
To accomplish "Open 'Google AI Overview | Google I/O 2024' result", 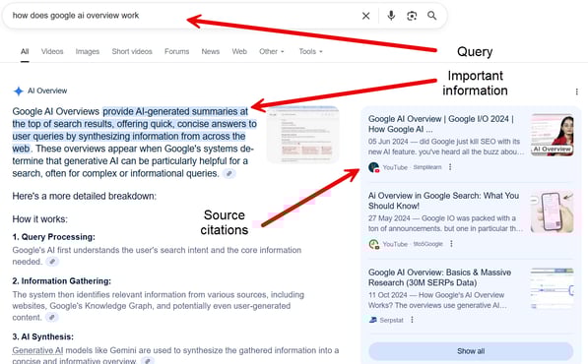I will coord(441,124).
